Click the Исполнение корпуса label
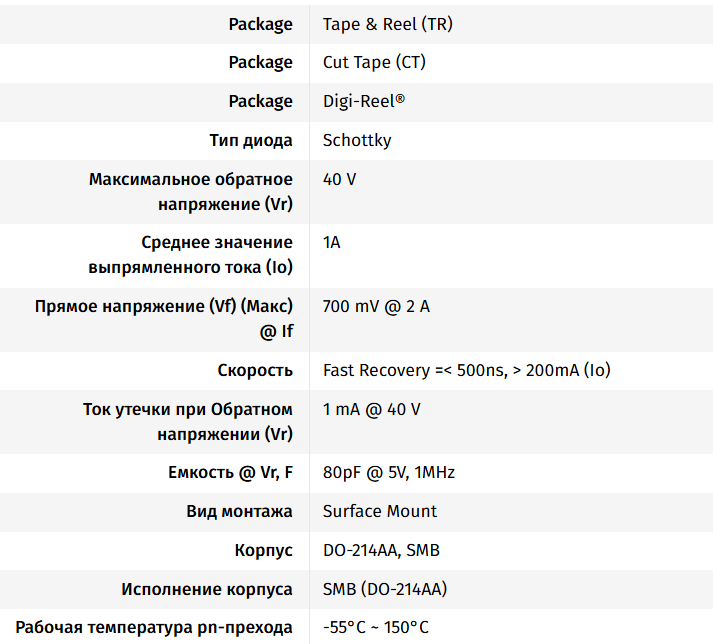This screenshot has height=644, width=713. (x=207, y=589)
